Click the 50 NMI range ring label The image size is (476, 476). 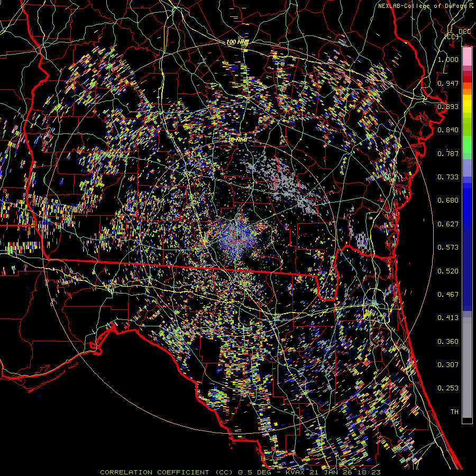[237, 140]
